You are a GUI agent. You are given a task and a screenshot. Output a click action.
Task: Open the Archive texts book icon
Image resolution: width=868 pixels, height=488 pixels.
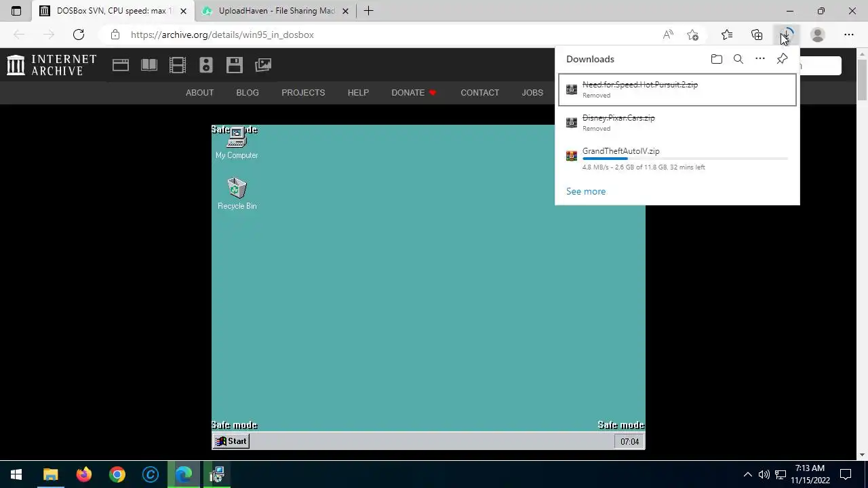149,65
